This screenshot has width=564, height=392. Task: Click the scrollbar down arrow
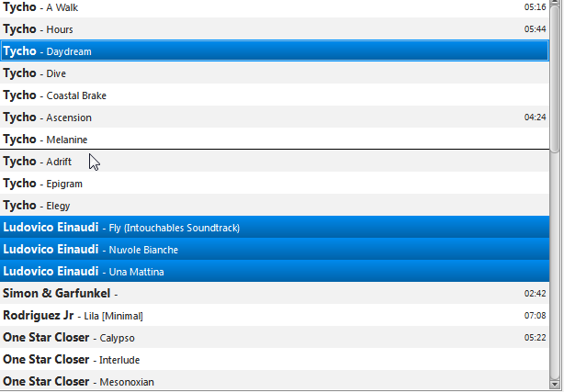point(556,384)
